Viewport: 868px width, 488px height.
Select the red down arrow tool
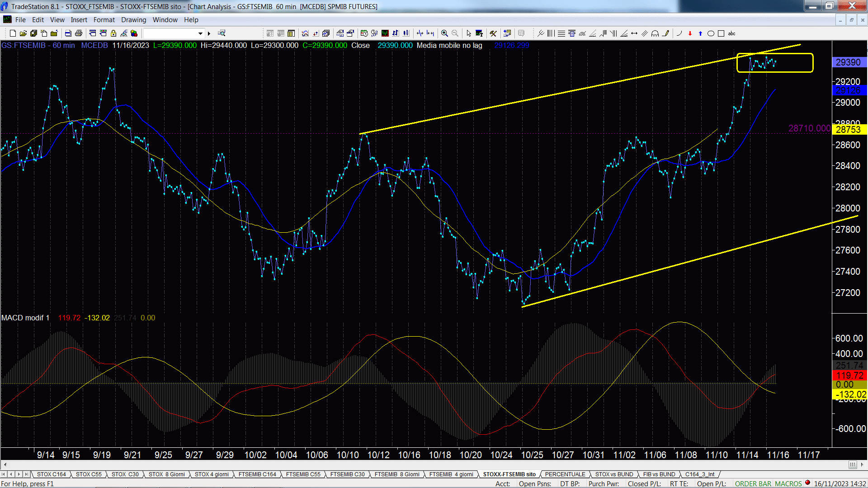690,33
